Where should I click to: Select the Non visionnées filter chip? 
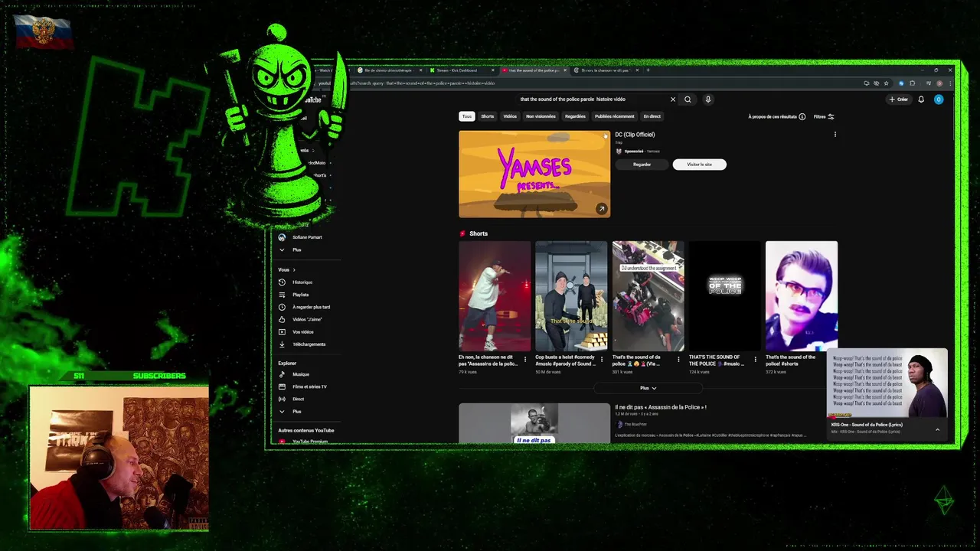pyautogui.click(x=541, y=116)
